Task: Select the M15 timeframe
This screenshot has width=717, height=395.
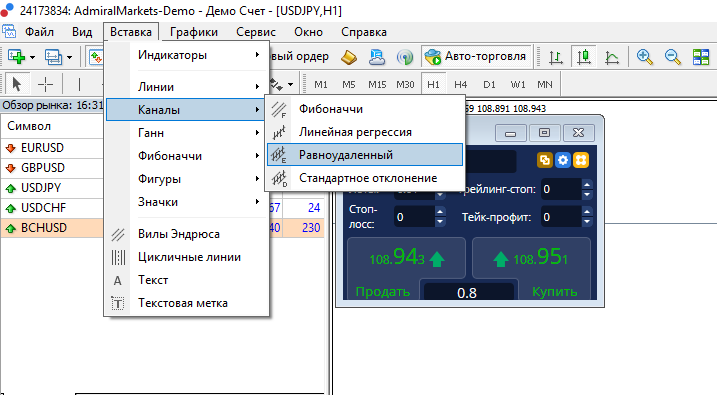Action: (377, 85)
